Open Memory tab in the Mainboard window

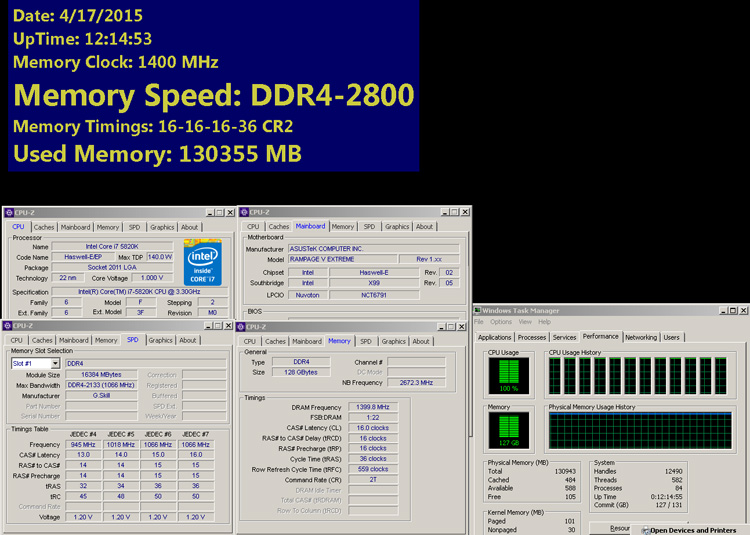pos(342,227)
